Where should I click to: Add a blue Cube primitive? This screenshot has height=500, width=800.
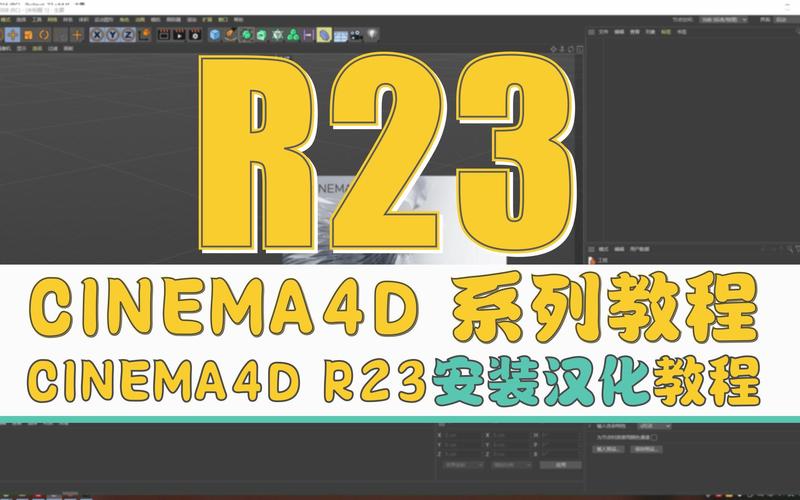point(215,35)
